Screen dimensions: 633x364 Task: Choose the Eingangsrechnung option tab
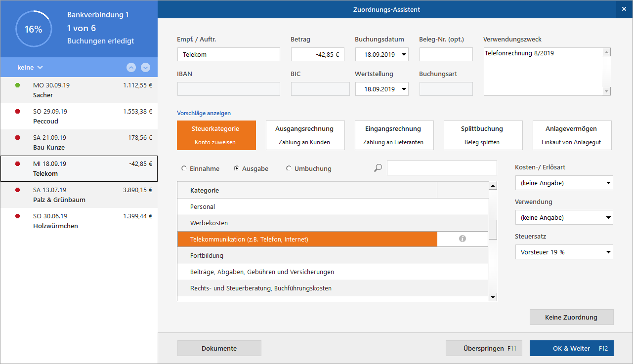394,135
